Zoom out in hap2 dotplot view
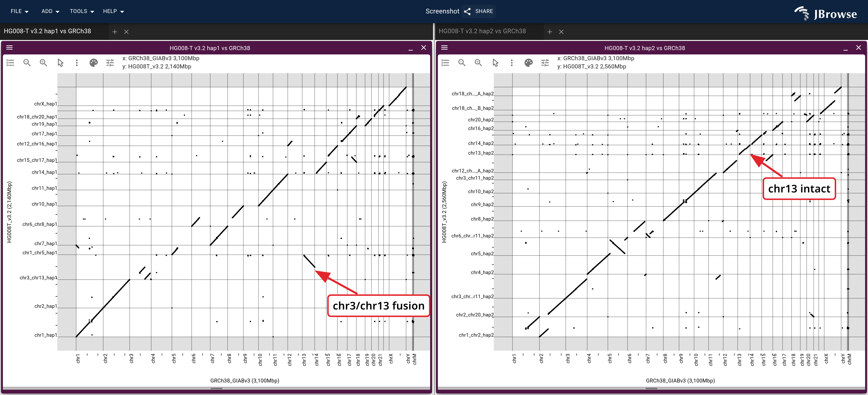 (x=462, y=63)
